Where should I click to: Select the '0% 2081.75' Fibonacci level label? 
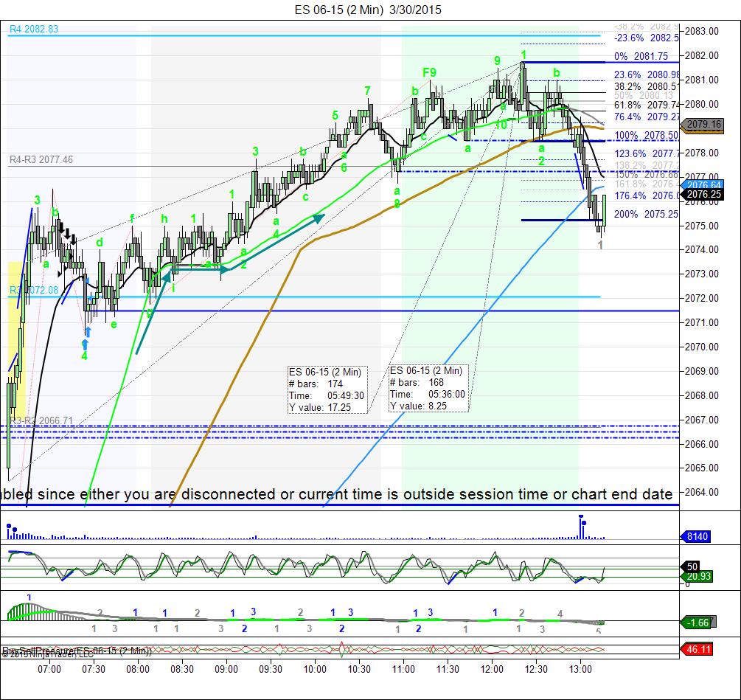tap(641, 56)
